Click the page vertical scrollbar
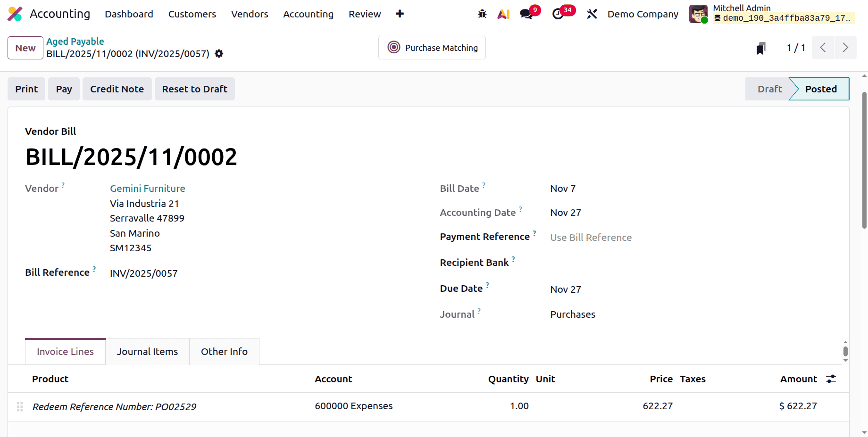 click(864, 160)
